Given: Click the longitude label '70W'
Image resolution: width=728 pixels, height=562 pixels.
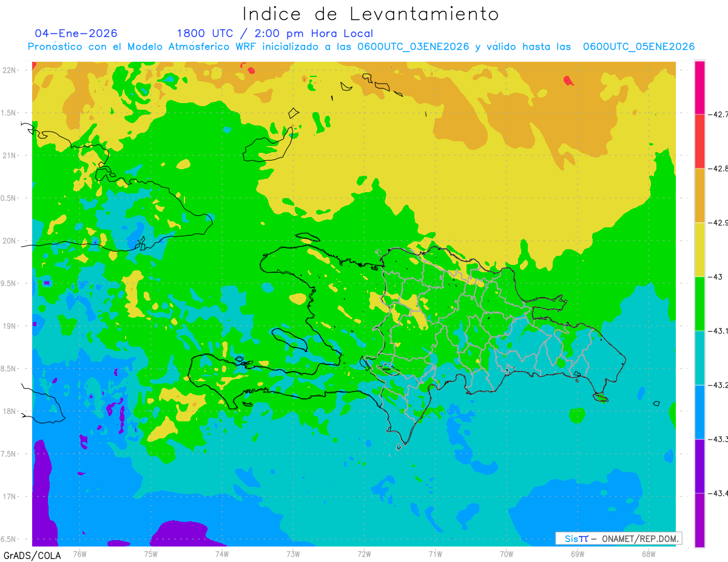Looking at the screenshot, I should [507, 553].
